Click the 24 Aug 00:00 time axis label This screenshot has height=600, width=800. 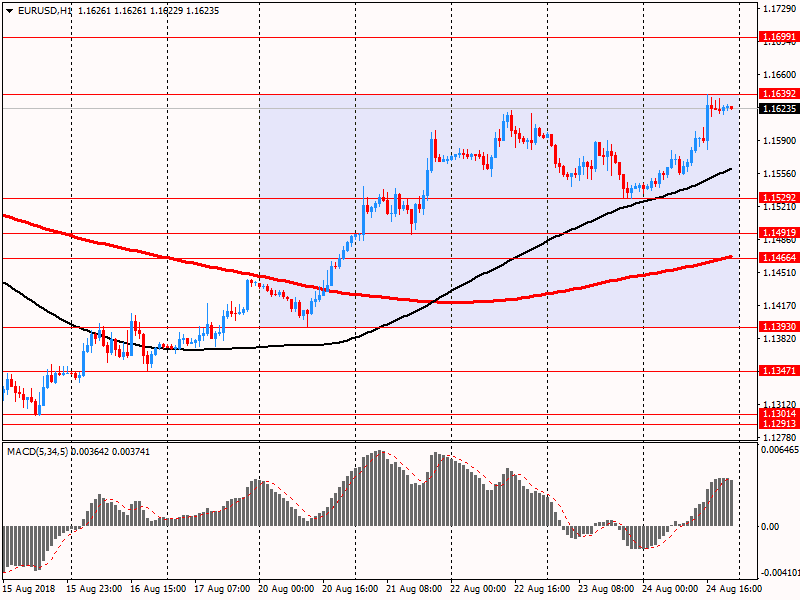tap(670, 589)
